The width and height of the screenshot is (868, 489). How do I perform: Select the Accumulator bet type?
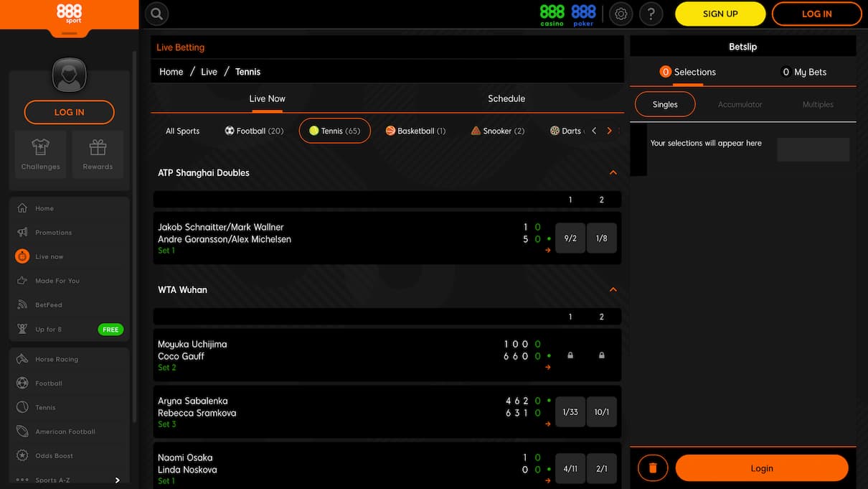pos(740,104)
